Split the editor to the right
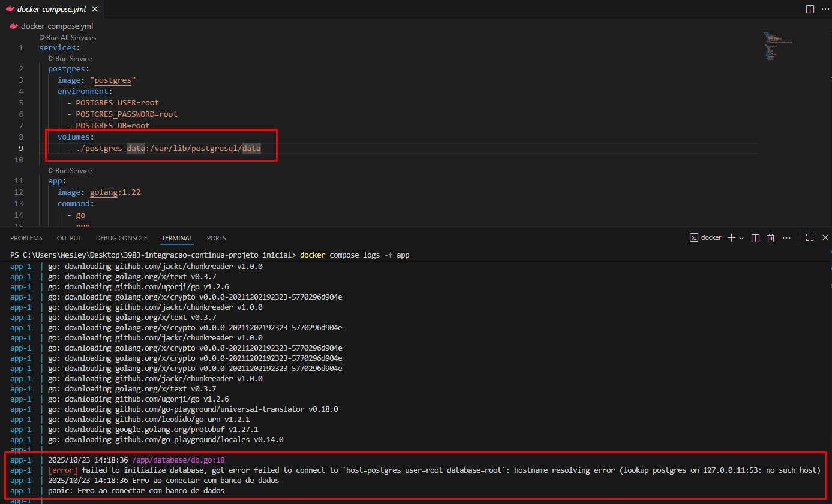The height and width of the screenshot is (504, 832). pos(810,9)
